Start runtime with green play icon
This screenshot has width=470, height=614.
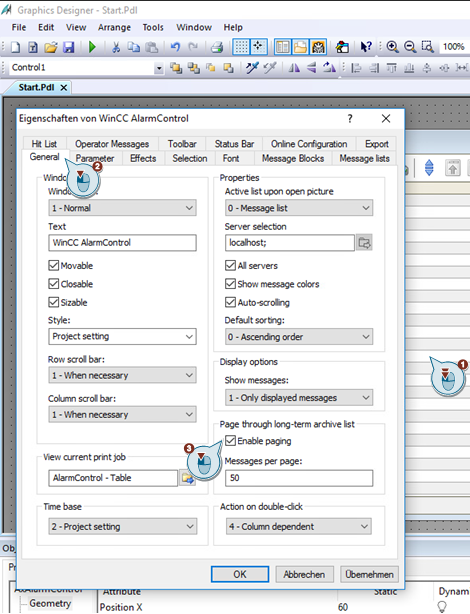coord(92,47)
